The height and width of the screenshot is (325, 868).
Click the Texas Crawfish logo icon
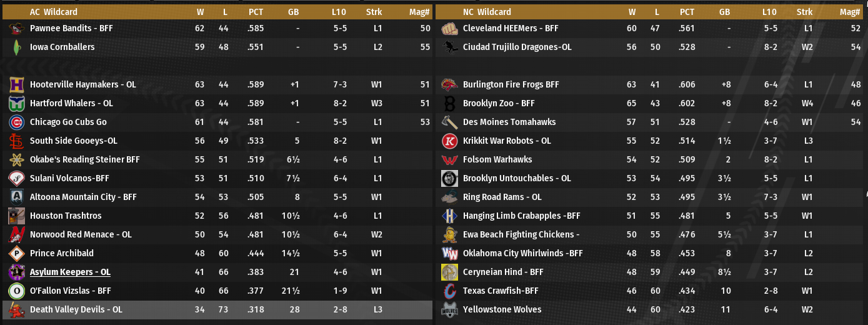point(449,291)
